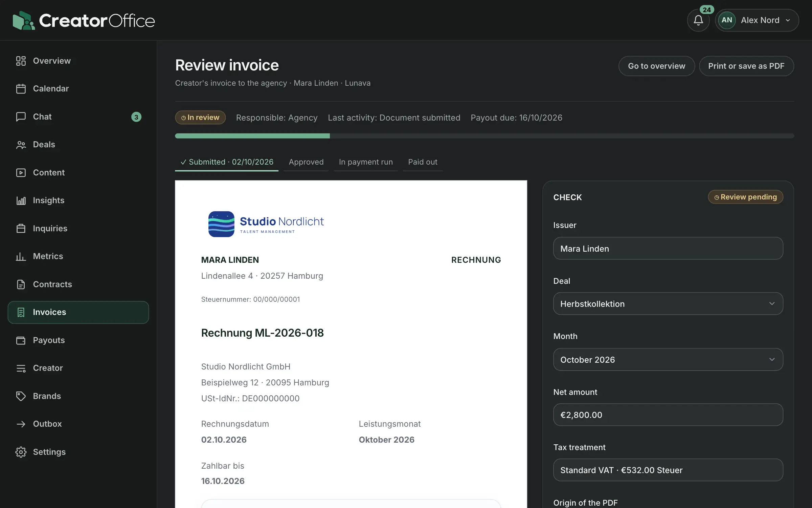Open the Alex Nord account dropdown
This screenshot has height=508, width=812.
coord(757,20)
